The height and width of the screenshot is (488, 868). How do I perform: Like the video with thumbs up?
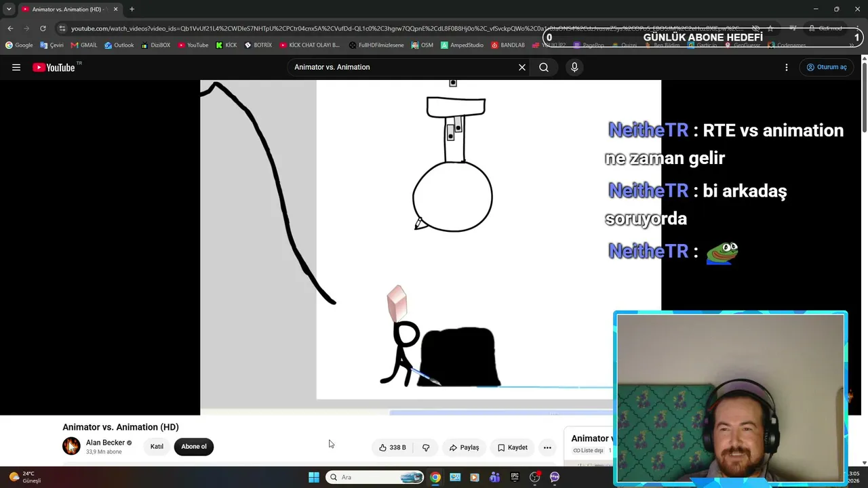click(x=393, y=447)
